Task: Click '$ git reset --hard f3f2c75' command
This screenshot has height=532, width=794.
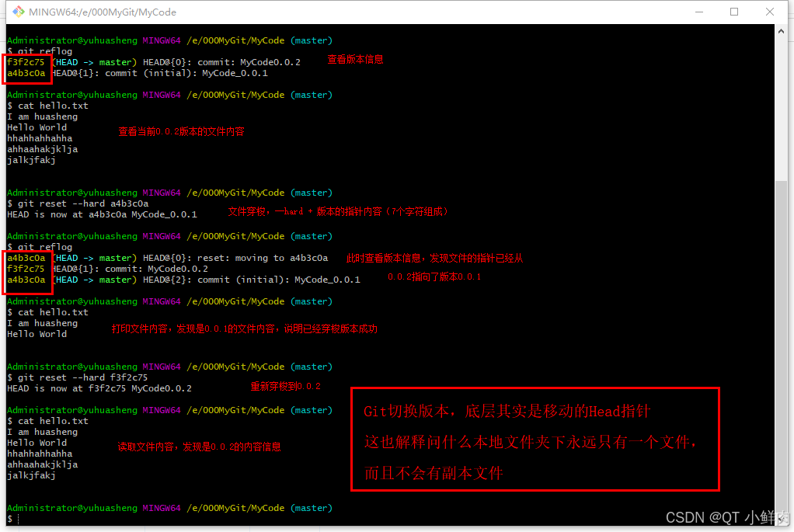Action: pos(78,377)
